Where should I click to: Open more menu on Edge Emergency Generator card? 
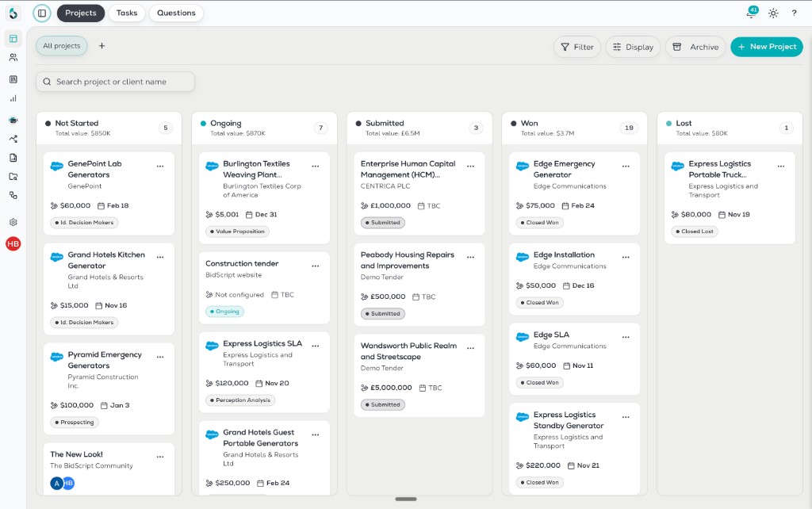click(626, 166)
